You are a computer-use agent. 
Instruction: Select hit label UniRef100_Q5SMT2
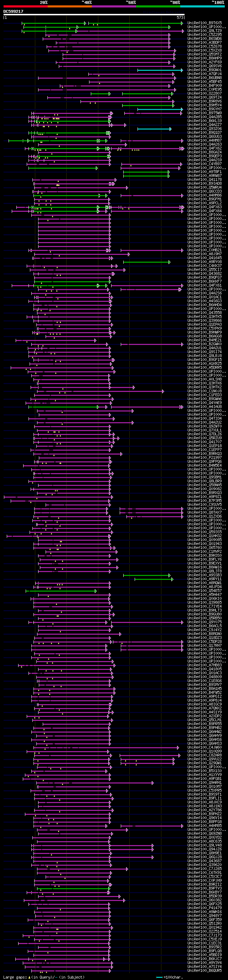point(204,54)
